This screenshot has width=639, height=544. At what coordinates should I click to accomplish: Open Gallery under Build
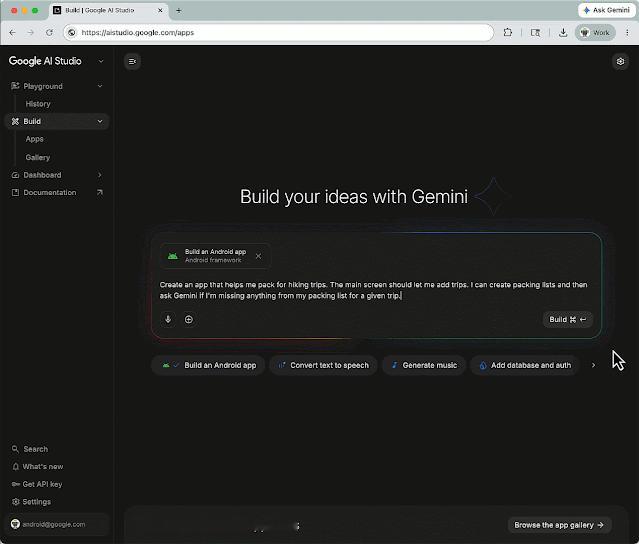pos(37,157)
